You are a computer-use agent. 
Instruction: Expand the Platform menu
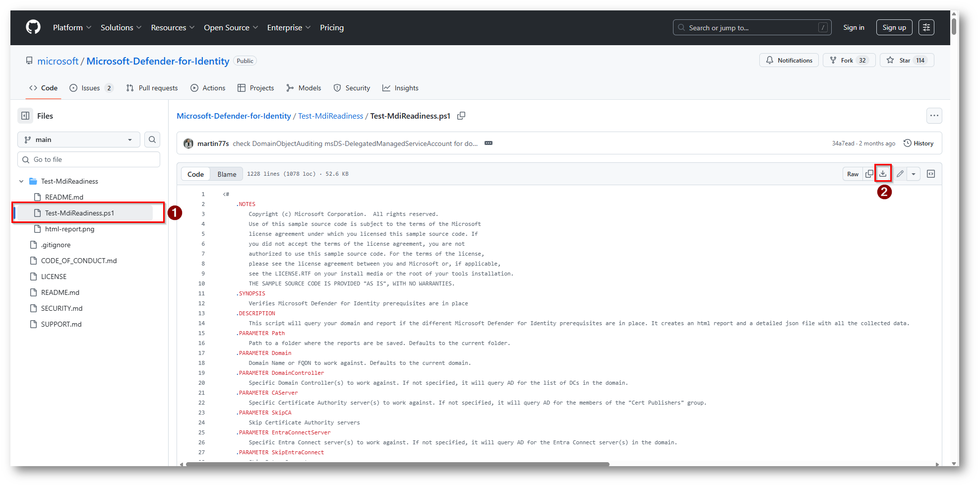[72, 27]
